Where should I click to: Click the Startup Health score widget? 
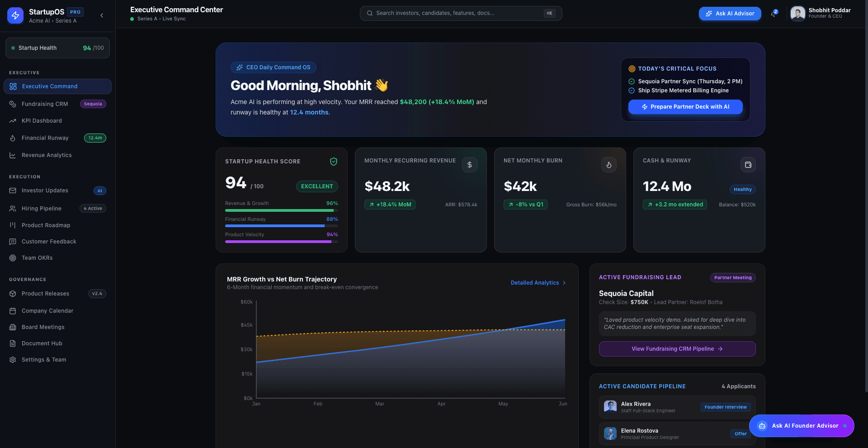click(x=57, y=48)
